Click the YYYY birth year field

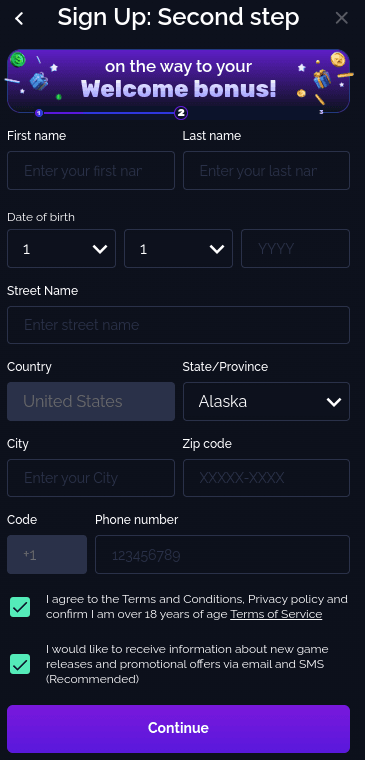click(x=295, y=249)
